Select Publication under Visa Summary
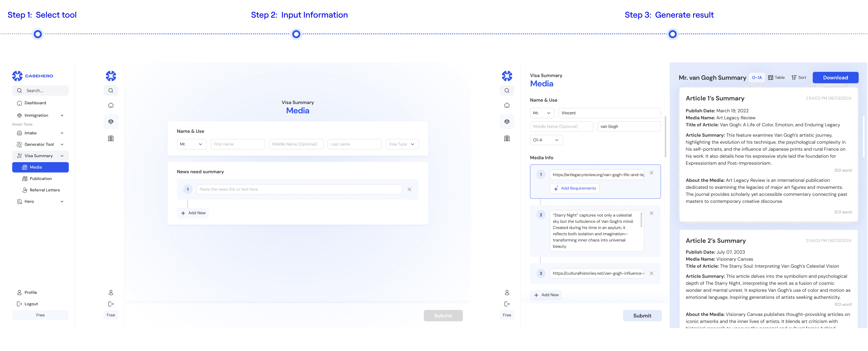868x351 pixels. [40, 179]
